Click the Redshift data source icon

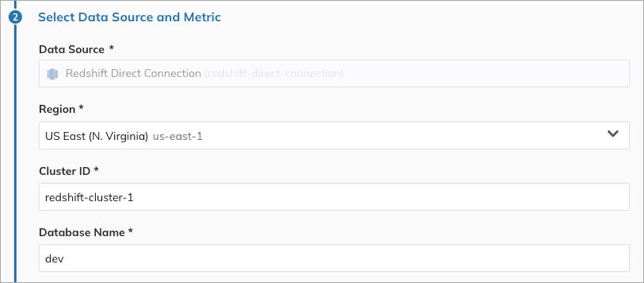[52, 74]
